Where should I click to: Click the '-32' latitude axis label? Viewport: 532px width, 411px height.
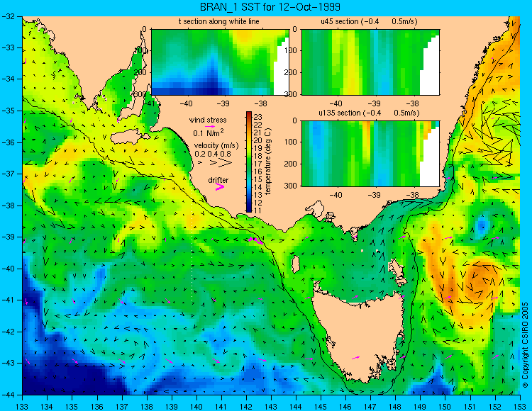coord(8,16)
